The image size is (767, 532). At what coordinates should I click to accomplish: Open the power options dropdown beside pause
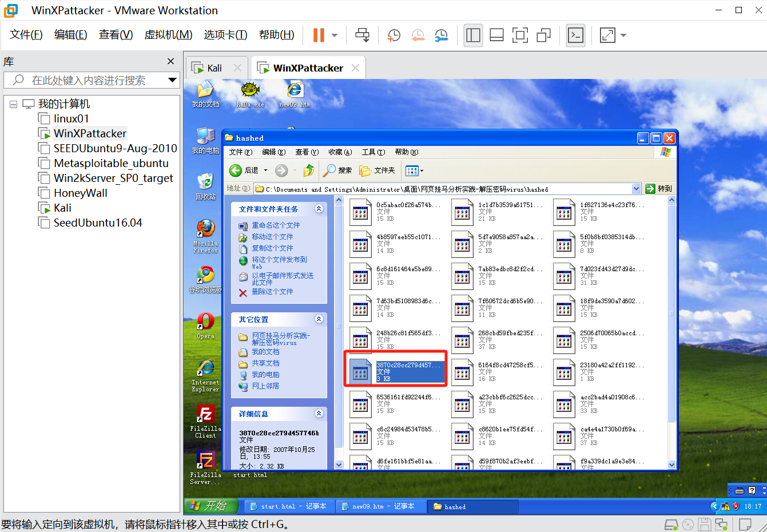[x=335, y=35]
